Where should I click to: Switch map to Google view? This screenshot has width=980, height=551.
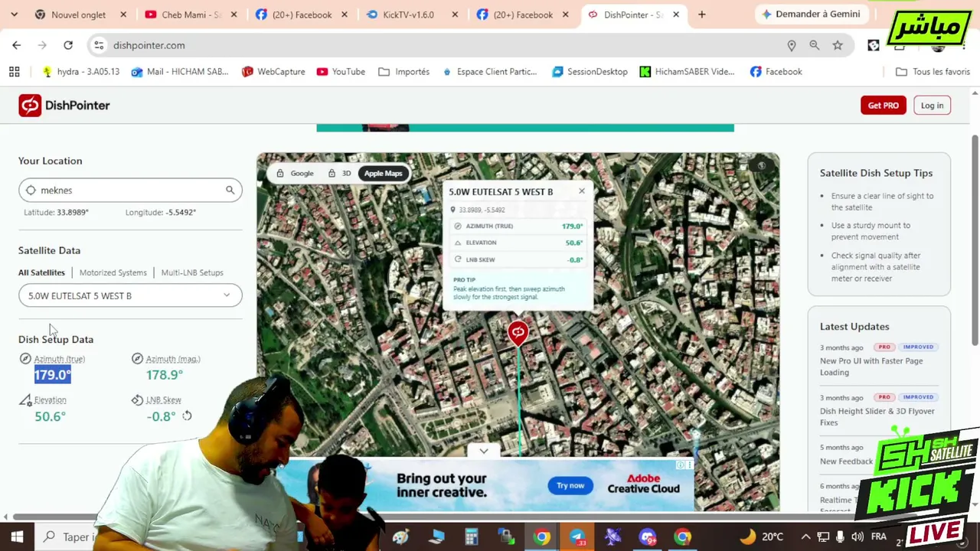click(x=295, y=173)
